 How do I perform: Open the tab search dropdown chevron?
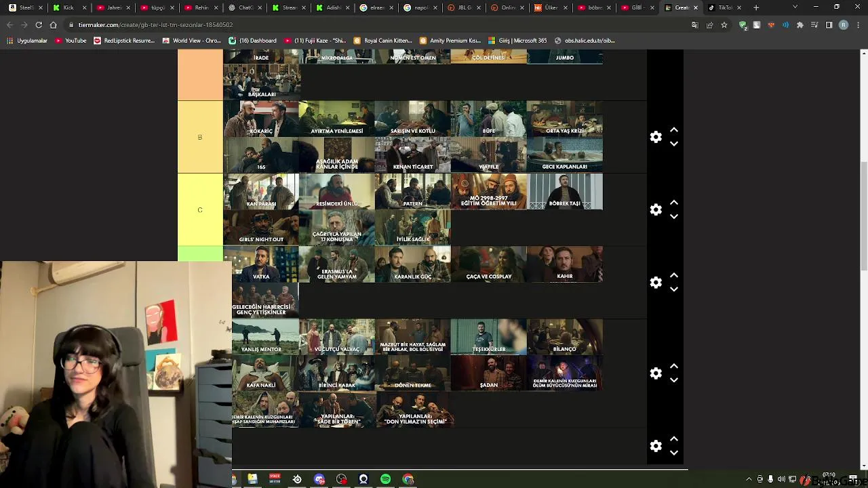pyautogui.click(x=795, y=7)
